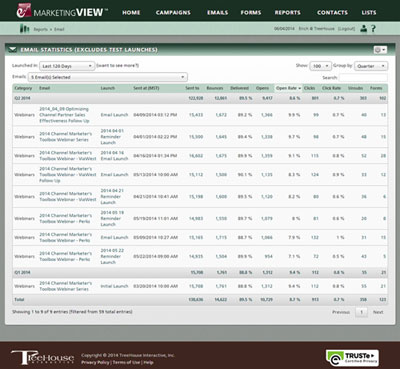Image resolution: width=400 pixels, height=369 pixels.
Task: Click the Initial Launch cell
Action: (x=114, y=286)
